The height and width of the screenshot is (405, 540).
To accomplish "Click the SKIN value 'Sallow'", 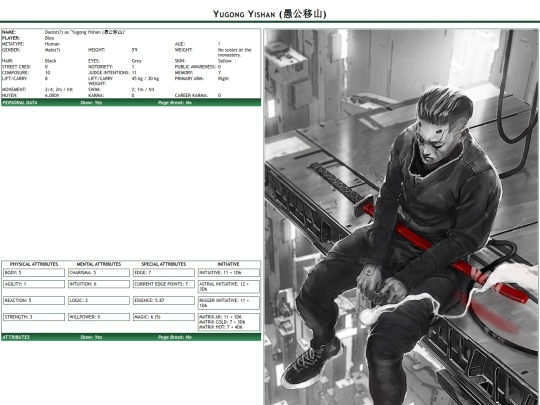I will pyautogui.click(x=225, y=61).
